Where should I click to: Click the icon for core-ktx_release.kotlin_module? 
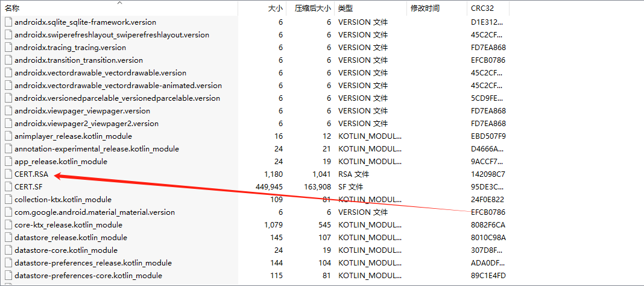click(8, 225)
